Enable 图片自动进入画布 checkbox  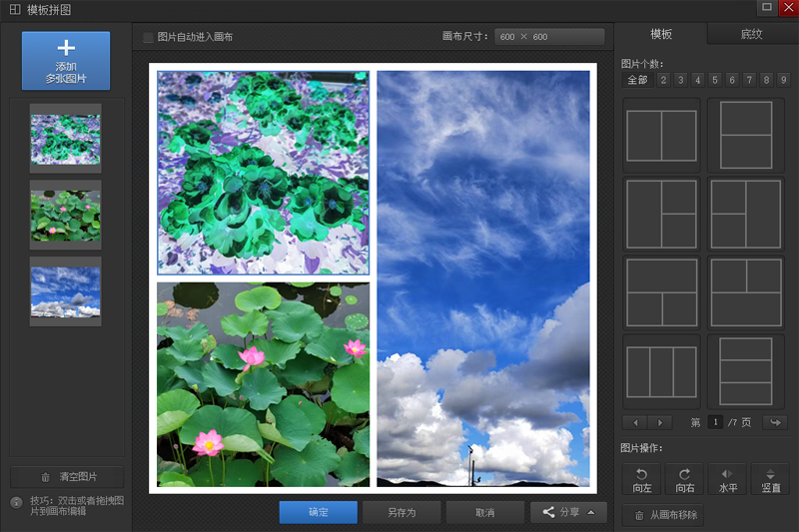(x=148, y=37)
